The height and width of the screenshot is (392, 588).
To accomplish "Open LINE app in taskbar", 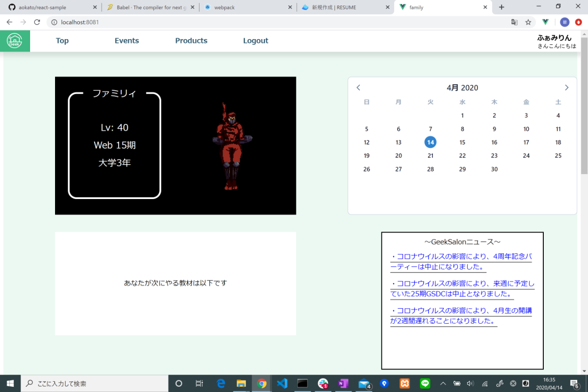I will click(x=425, y=384).
